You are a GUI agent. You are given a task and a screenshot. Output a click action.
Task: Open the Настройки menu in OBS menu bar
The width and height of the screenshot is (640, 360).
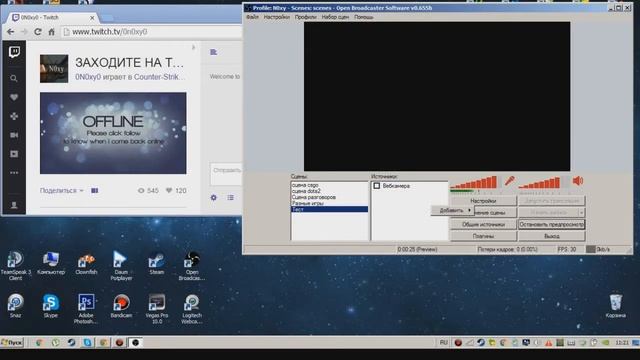coord(277,17)
